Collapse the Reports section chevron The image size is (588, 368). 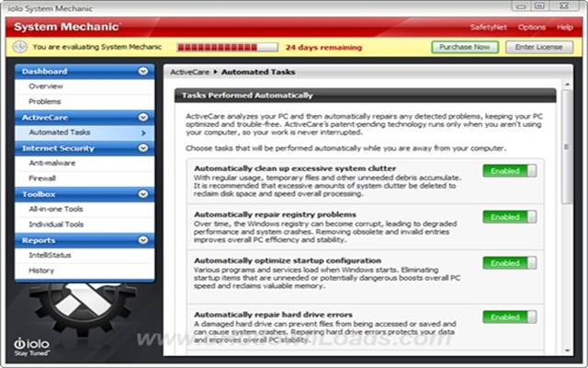[x=143, y=240]
